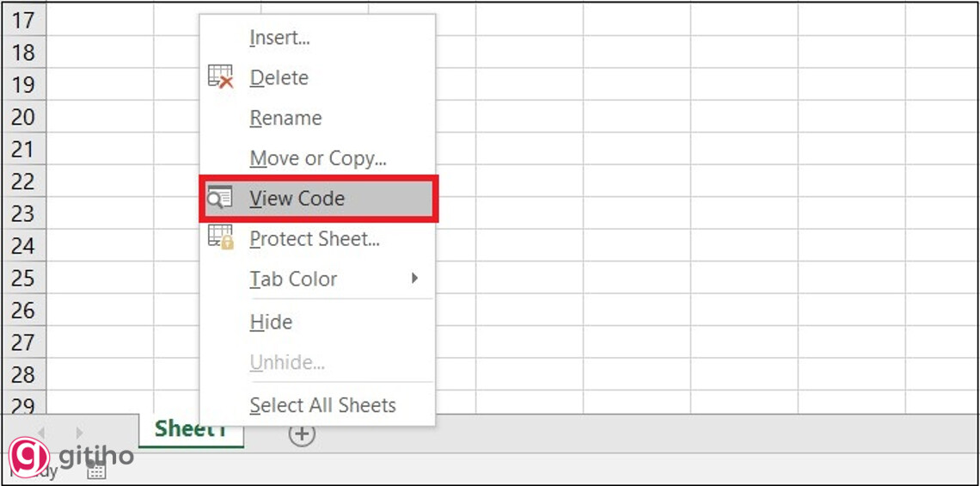The width and height of the screenshot is (980, 486).
Task: Select row 25 header
Action: [x=23, y=278]
